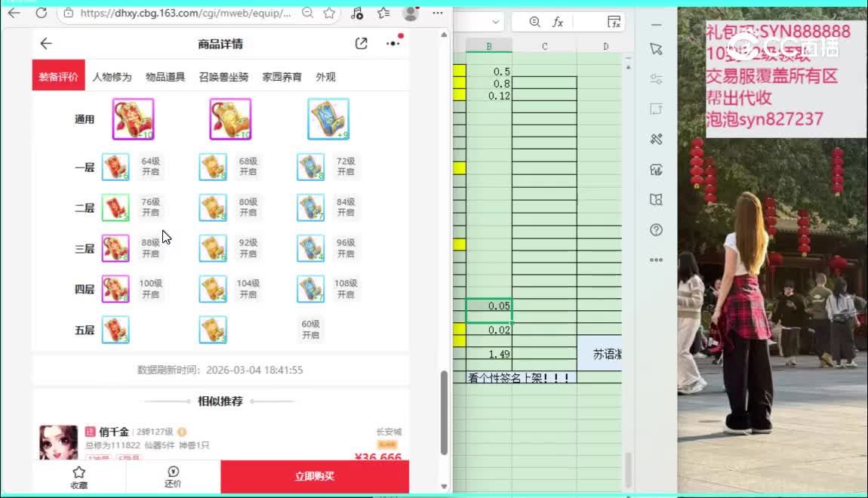Switch to the 召唤兽坐骑 tab

tap(223, 76)
